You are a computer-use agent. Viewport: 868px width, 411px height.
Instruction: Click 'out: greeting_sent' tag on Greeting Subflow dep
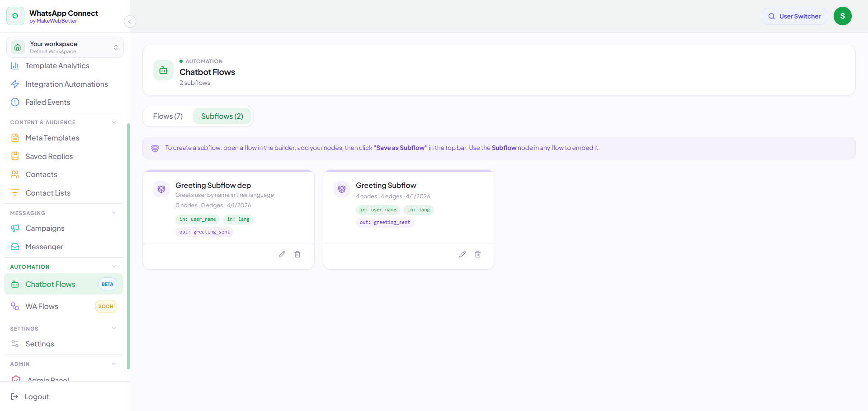[x=204, y=232]
